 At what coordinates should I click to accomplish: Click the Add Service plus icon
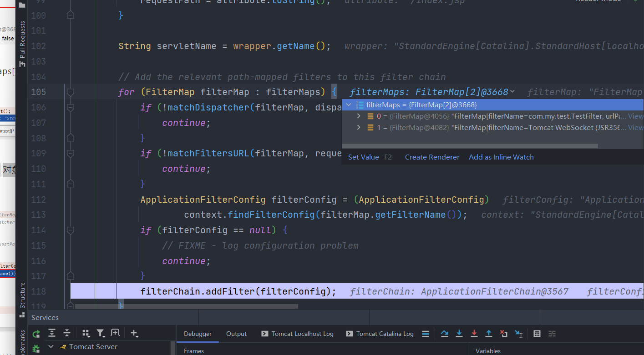134,334
